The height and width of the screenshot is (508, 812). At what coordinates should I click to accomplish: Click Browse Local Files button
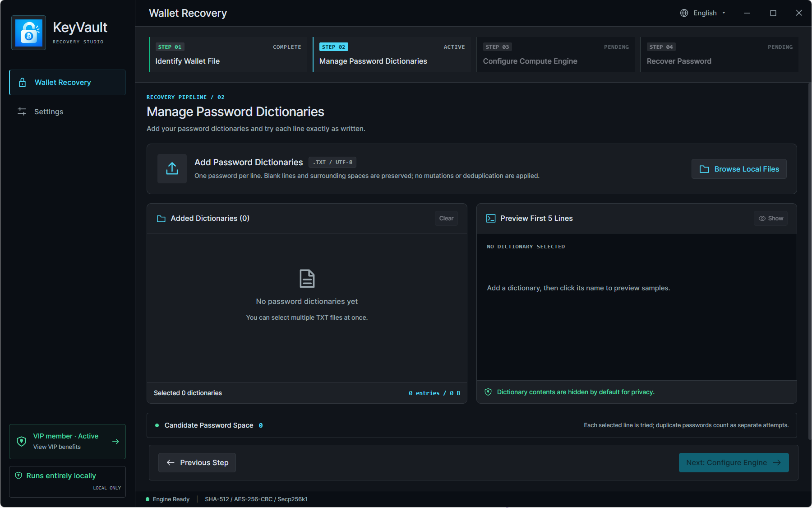(x=739, y=169)
